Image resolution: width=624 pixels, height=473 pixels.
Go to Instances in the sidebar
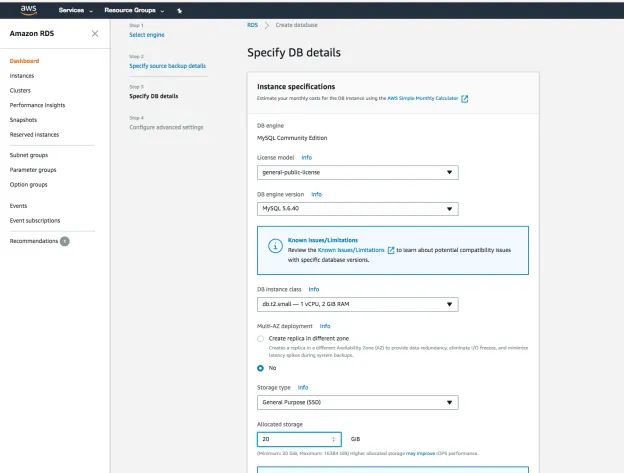[22, 76]
